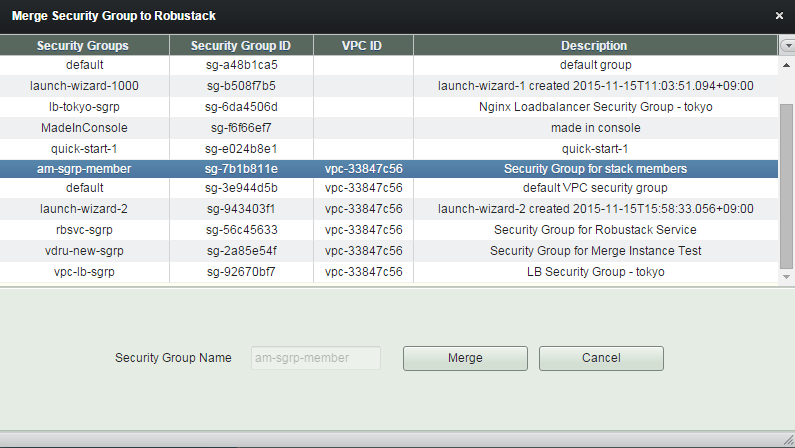Select the MadeInConsole row
This screenshot has width=795, height=448.
(389, 128)
